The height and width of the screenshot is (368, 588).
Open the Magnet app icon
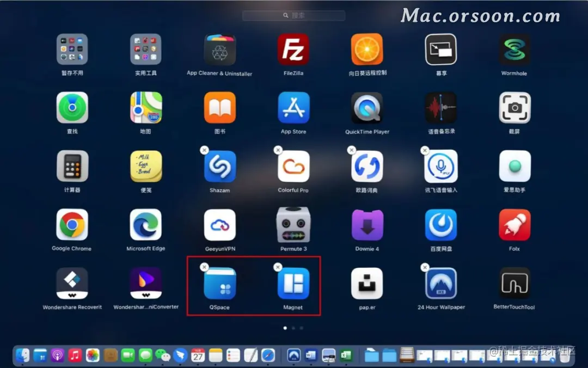tap(293, 283)
